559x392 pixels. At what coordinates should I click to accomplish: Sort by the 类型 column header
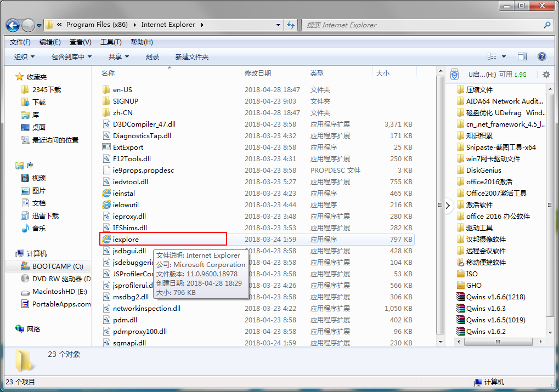click(317, 73)
